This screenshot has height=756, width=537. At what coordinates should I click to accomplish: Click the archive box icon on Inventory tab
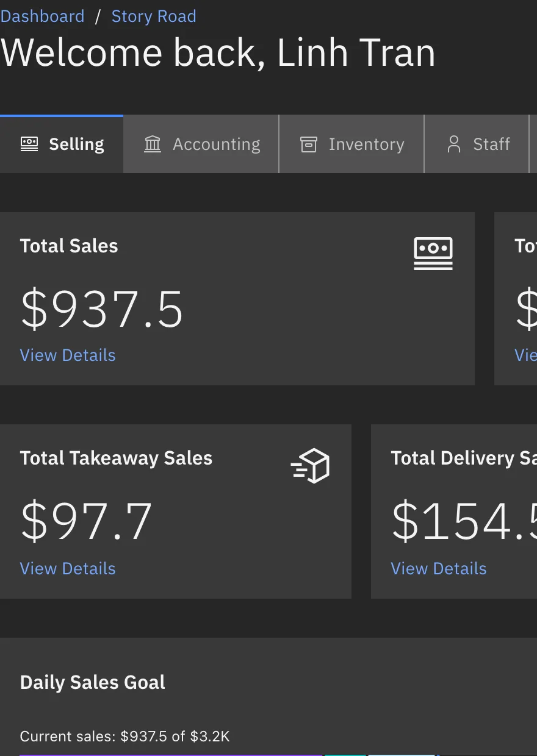pos(309,144)
